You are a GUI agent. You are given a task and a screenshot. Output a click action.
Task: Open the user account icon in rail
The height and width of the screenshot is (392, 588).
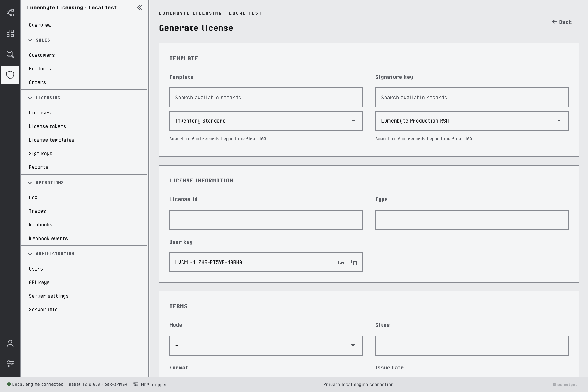(x=10, y=343)
